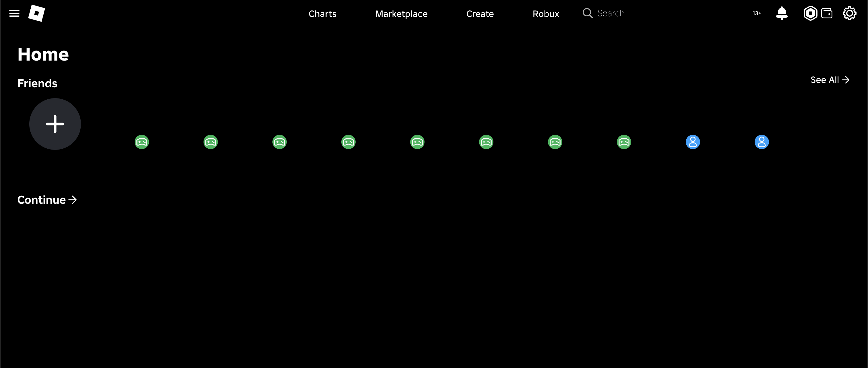The height and width of the screenshot is (368, 868).
Task: Open notifications bell
Action: [781, 13]
